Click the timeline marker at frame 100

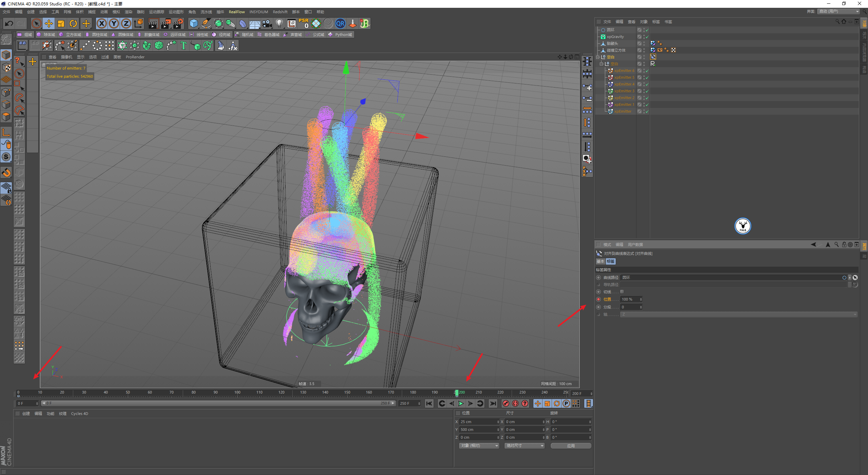point(237,393)
